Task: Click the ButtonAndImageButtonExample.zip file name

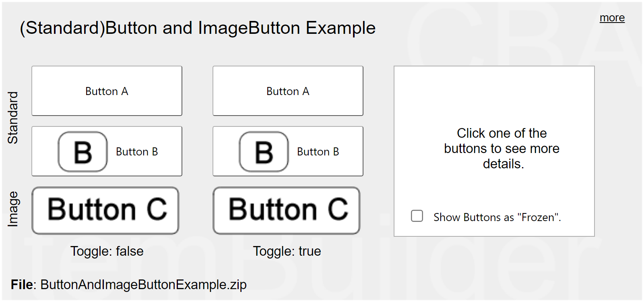Action: (143, 285)
